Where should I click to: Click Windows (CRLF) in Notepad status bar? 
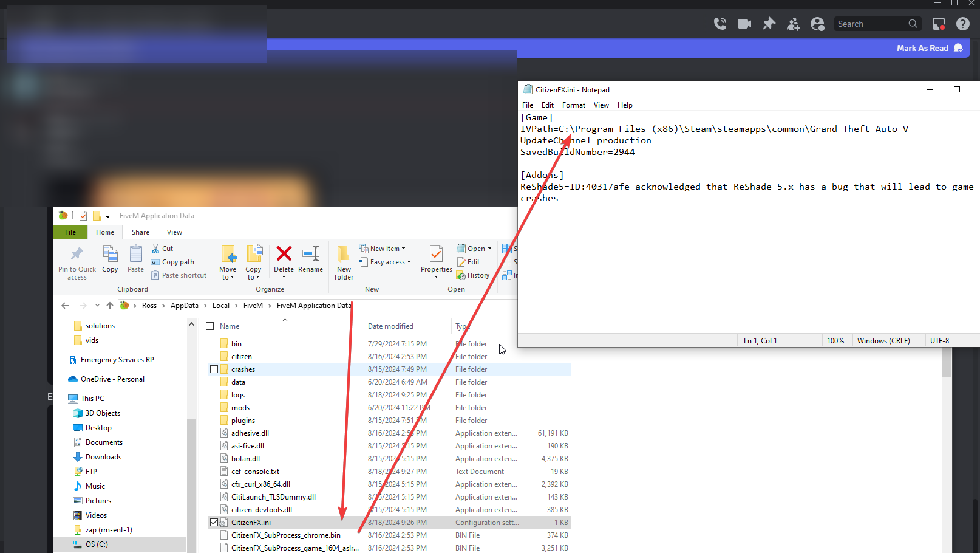click(x=883, y=341)
